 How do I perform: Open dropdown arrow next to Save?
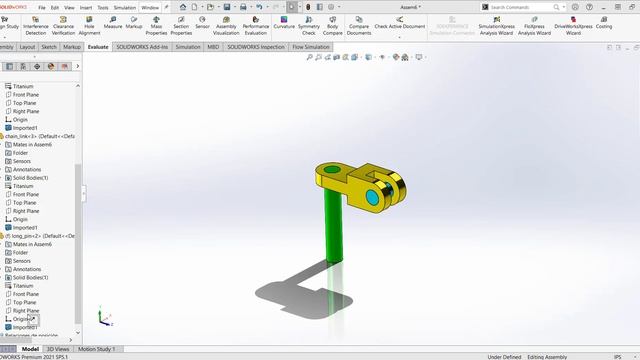(x=234, y=7)
